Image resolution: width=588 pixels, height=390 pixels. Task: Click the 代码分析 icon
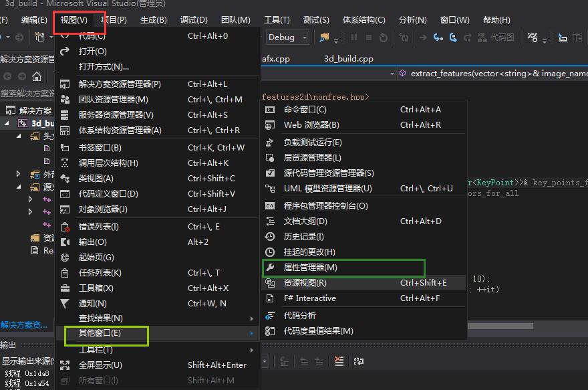tap(270, 316)
